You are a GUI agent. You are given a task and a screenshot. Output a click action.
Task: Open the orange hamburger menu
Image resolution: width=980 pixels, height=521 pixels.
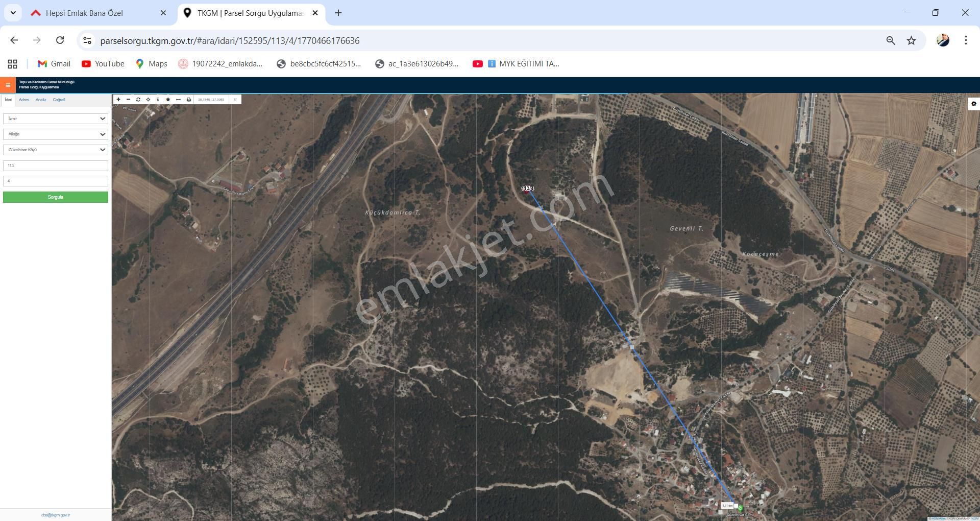8,85
